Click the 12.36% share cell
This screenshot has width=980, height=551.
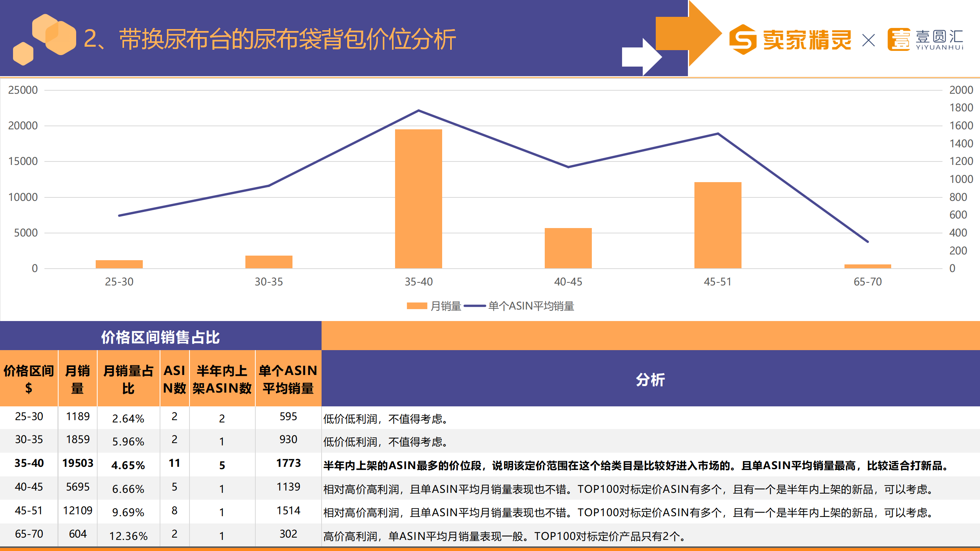tap(128, 536)
